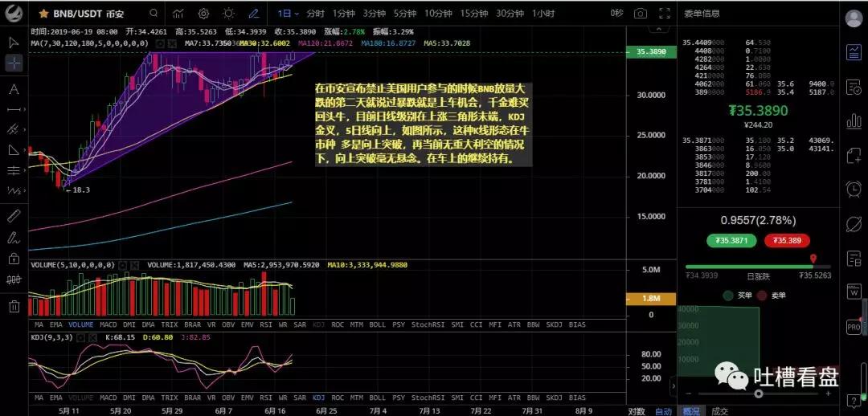868x416 pixels.
Task: Click the 35.3890 price axis label
Action: pyautogui.click(x=650, y=52)
